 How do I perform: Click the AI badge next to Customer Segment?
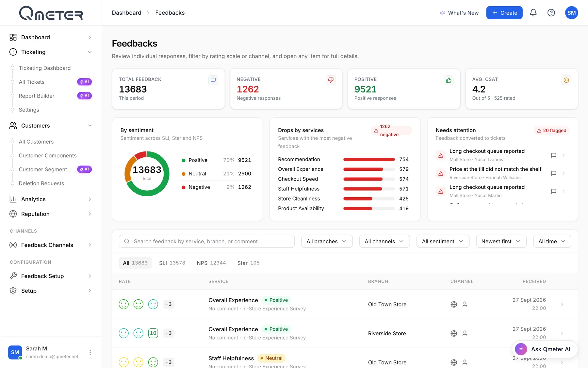pyautogui.click(x=84, y=169)
